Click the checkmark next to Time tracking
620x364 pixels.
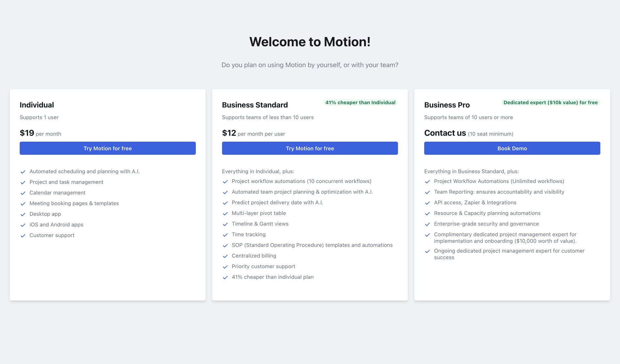click(x=225, y=235)
